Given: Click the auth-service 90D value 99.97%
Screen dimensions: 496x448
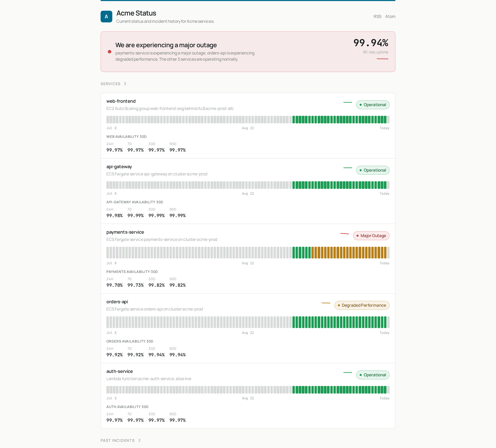Looking at the screenshot, I should tap(177, 420).
